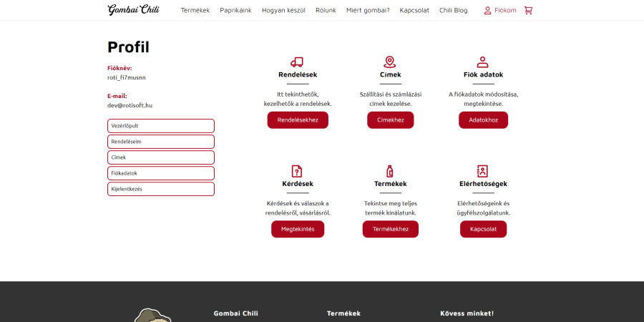Click the map pin icon above Címek

coord(390,62)
